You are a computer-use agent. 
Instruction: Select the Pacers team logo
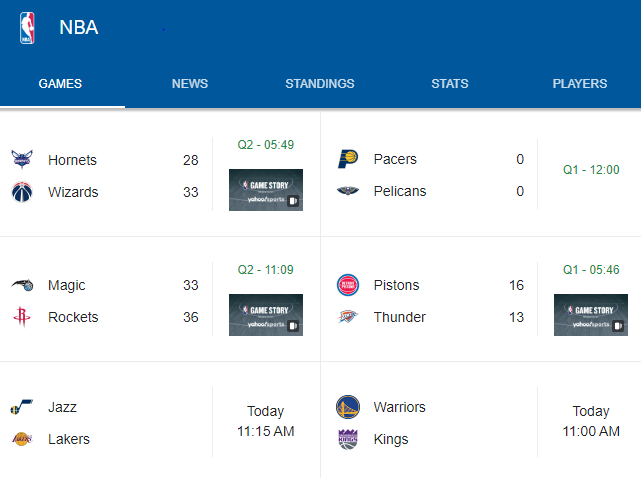(348, 159)
